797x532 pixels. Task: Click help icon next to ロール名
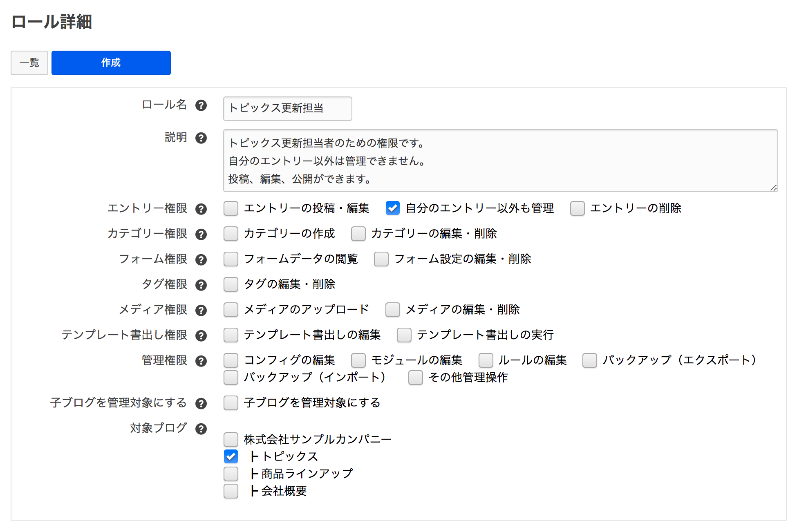point(201,105)
